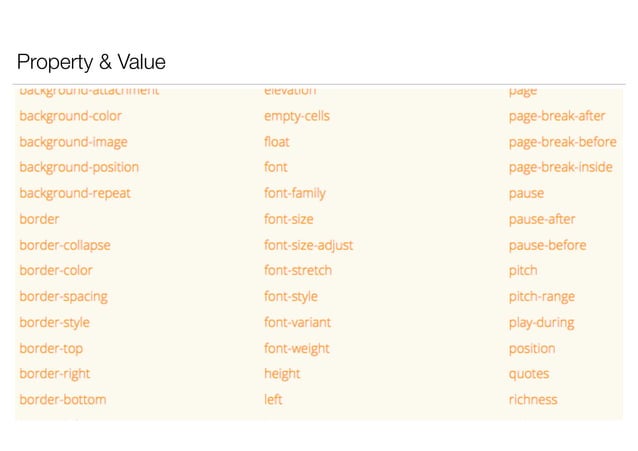The height and width of the screenshot is (451, 638).
Task: Click the height property link
Action: tap(282, 374)
